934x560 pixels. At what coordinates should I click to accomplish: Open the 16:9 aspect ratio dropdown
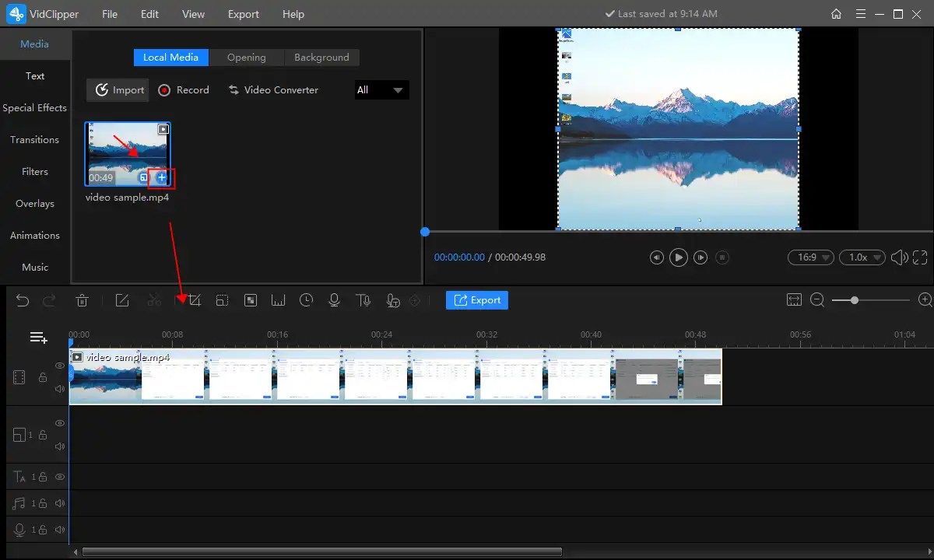point(810,257)
